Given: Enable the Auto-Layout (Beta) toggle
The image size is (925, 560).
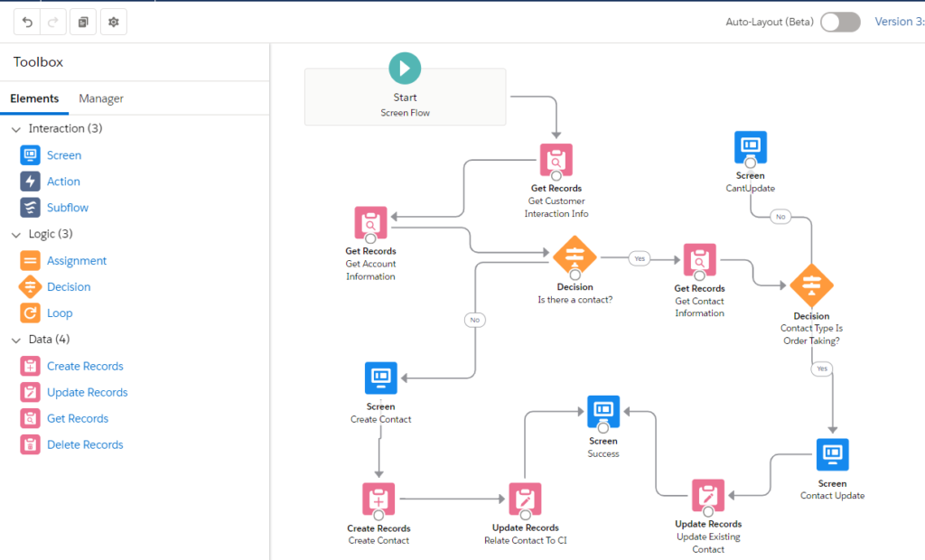Looking at the screenshot, I should click(839, 22).
